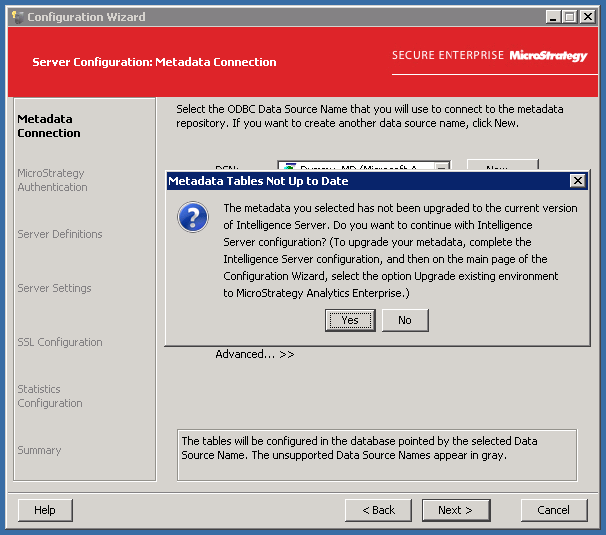Screen dimensions: 606x535
Task: Expand the Advanced... >> options
Action: pyautogui.click(x=255, y=354)
